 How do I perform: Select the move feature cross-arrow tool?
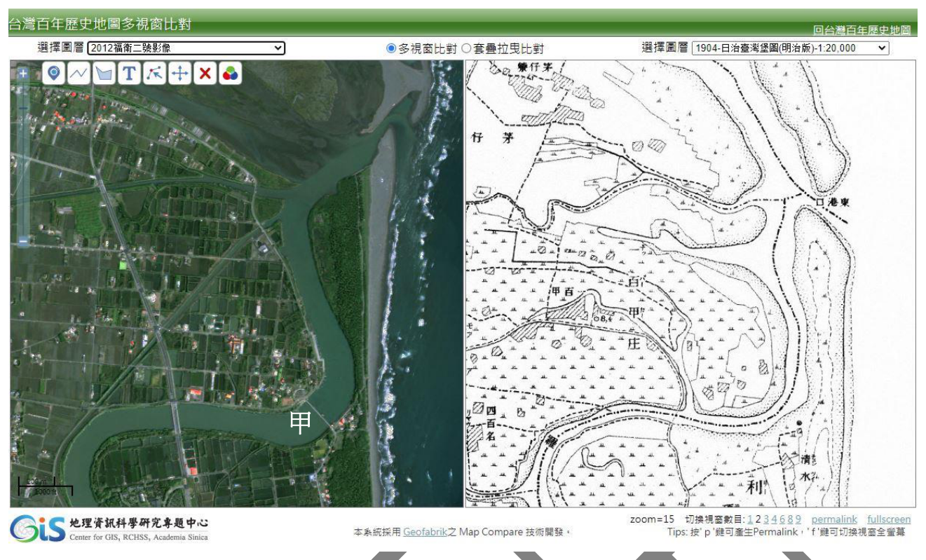pos(179,73)
